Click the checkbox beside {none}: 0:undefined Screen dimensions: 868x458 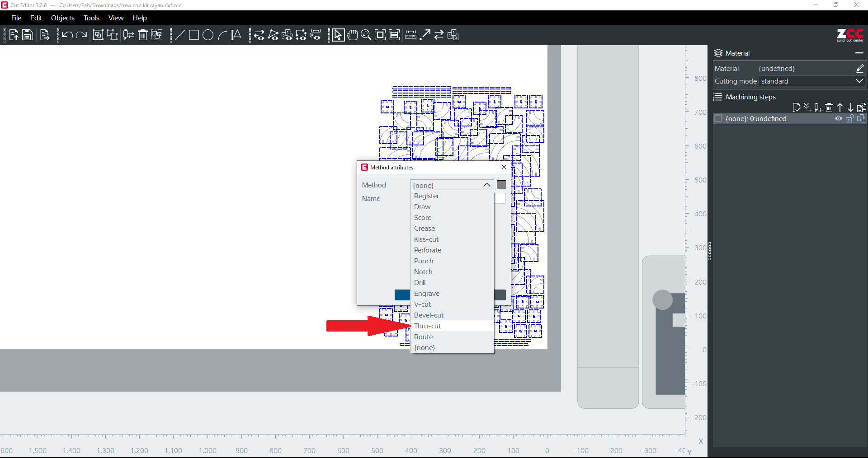718,119
